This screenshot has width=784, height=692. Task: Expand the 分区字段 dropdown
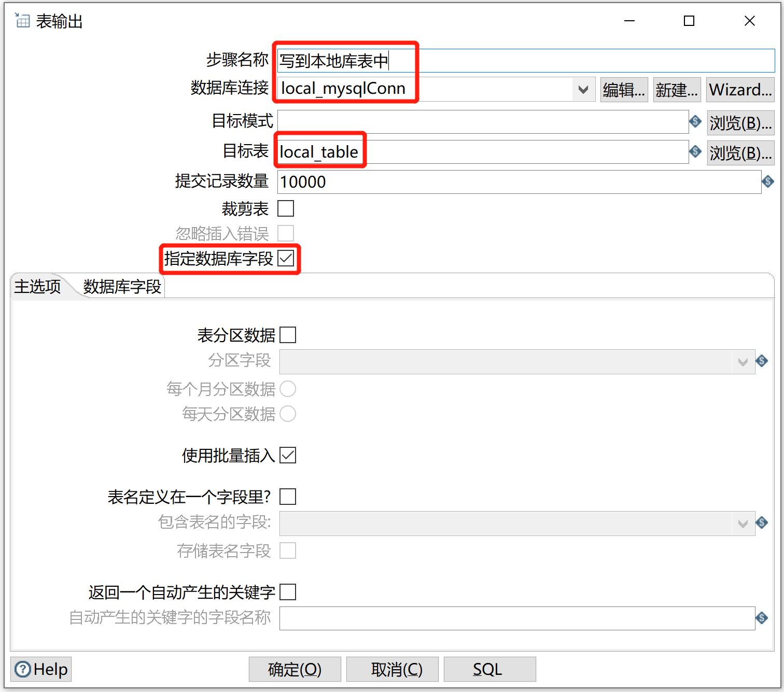pyautogui.click(x=743, y=362)
